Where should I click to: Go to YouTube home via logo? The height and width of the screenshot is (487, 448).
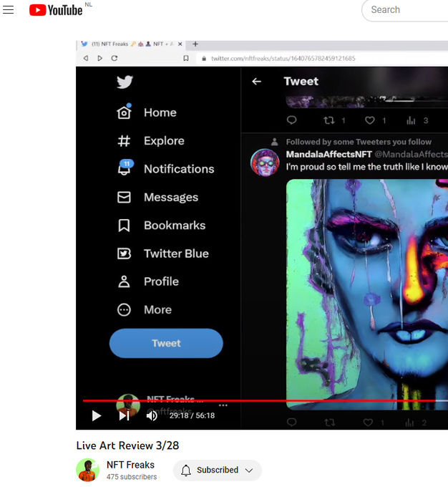click(x=56, y=10)
